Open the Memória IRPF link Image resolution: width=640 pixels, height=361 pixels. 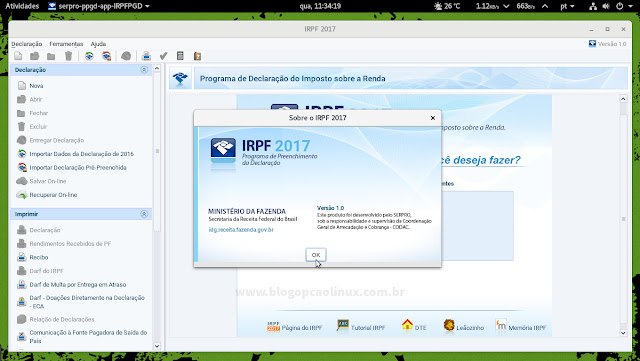521,326
